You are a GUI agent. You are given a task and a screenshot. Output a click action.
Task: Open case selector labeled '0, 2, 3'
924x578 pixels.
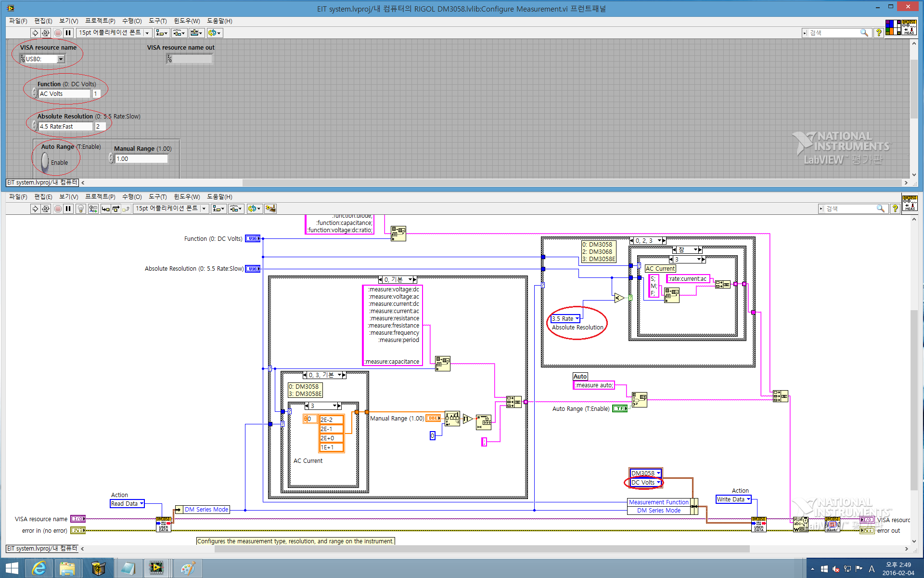click(x=648, y=240)
